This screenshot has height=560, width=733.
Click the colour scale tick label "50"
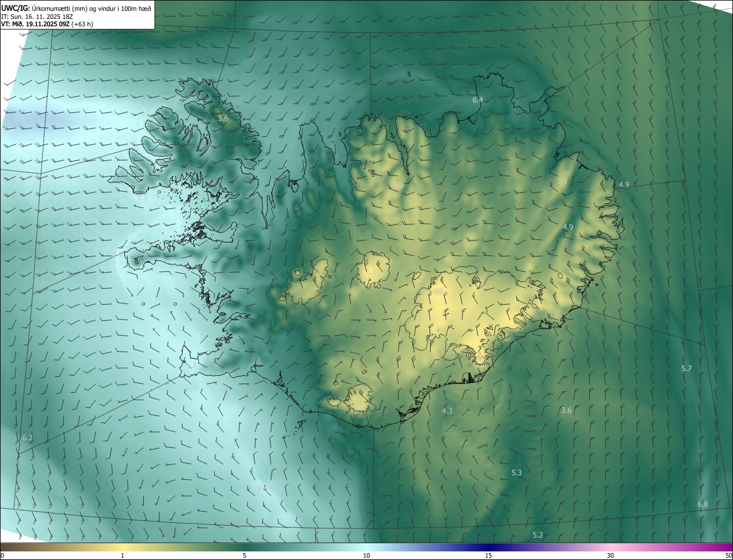coord(728,555)
